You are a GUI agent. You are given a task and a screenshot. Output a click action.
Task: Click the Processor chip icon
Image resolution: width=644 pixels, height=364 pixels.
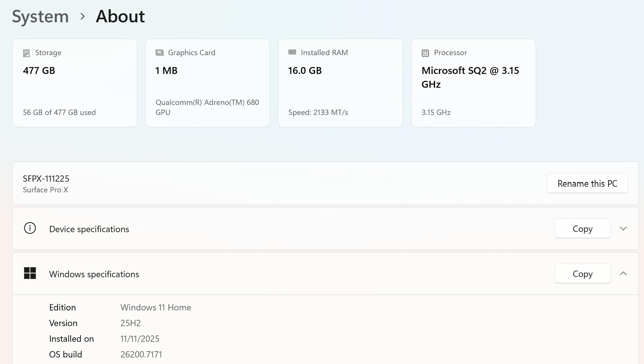tap(425, 53)
